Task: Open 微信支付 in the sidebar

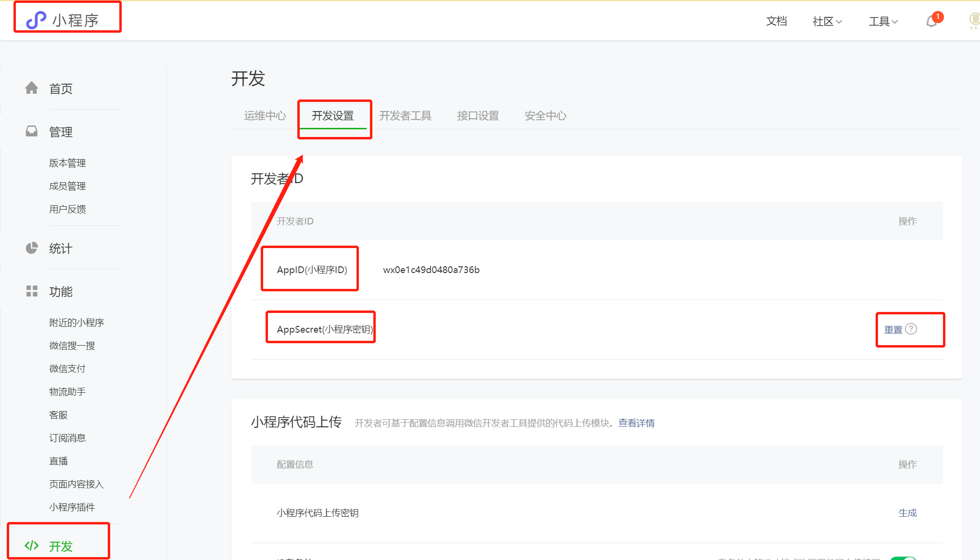Action: pos(67,369)
